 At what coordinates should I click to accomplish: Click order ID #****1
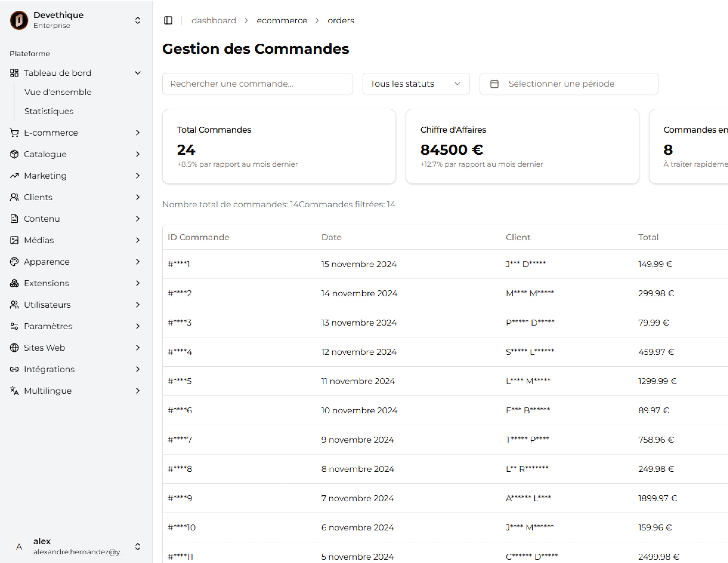[179, 264]
